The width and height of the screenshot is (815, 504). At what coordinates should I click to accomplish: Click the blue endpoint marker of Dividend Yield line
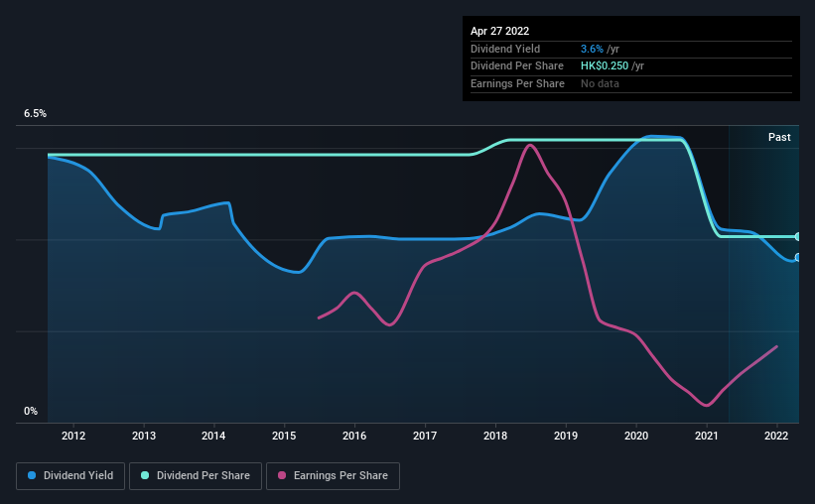click(797, 257)
